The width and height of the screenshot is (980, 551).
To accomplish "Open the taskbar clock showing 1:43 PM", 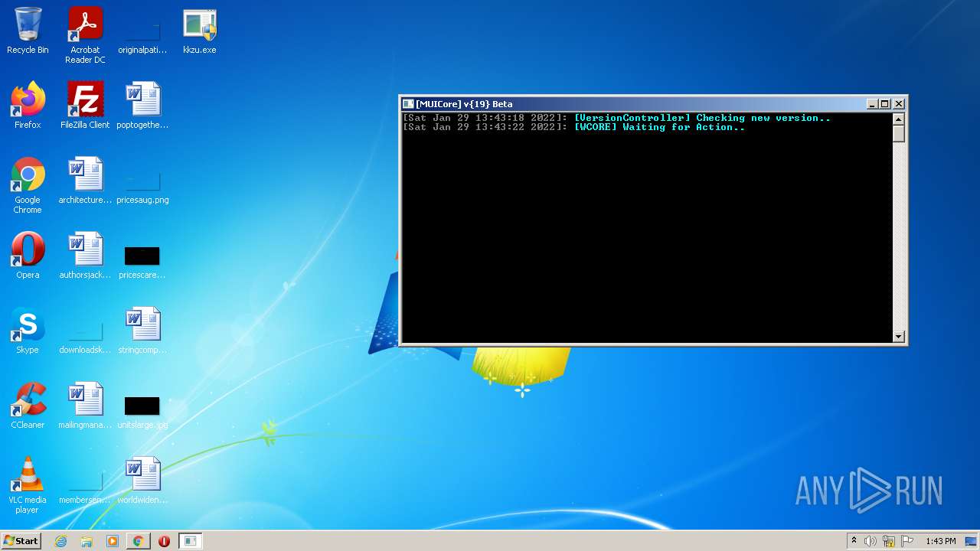I will click(x=940, y=541).
